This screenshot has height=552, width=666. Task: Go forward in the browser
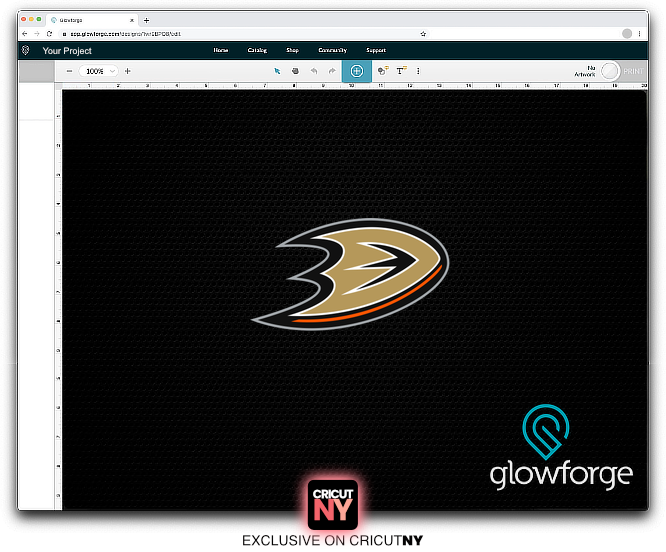click(x=37, y=34)
